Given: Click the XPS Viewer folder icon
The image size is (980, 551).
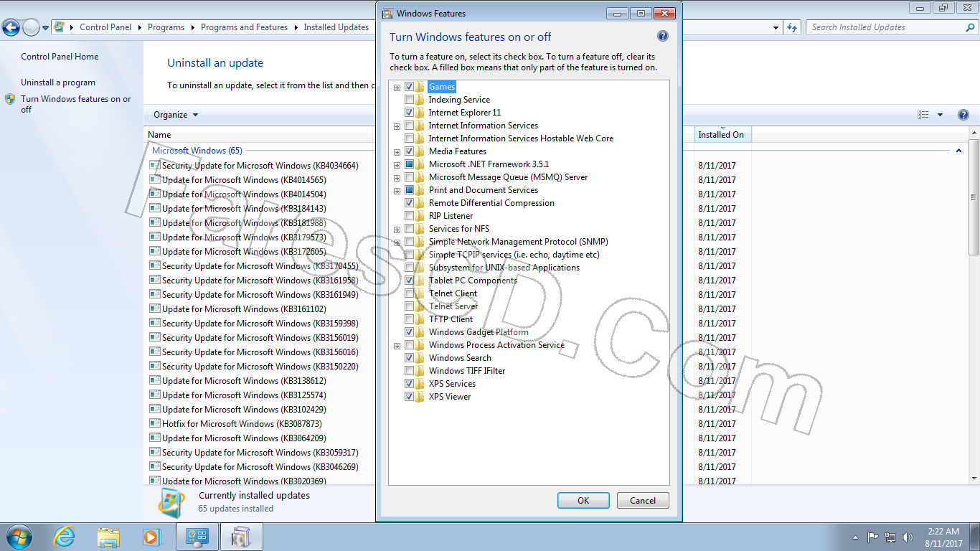Looking at the screenshot, I should 420,397.
